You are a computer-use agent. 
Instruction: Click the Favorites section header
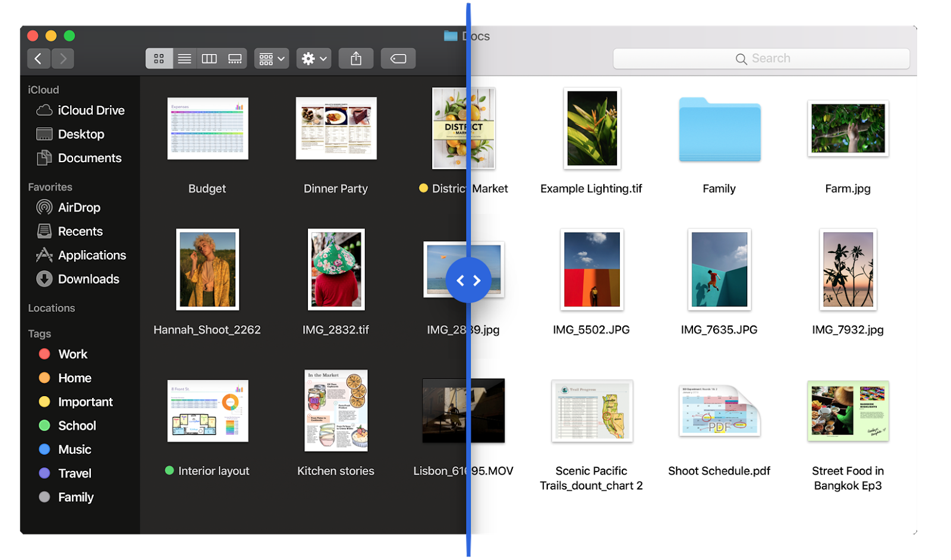50,187
